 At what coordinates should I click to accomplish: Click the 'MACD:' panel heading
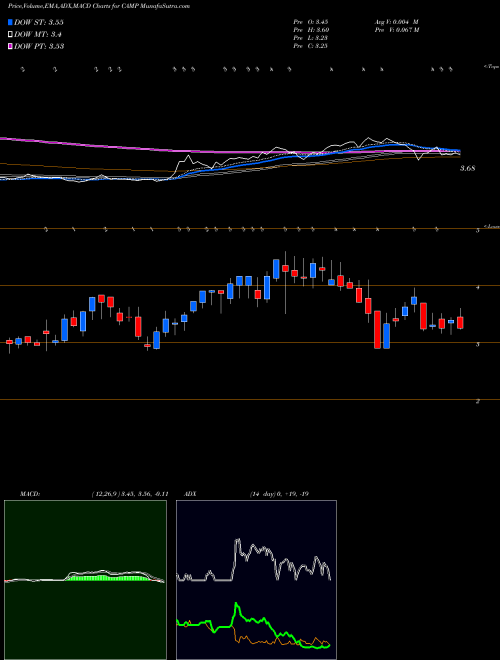click(30, 494)
